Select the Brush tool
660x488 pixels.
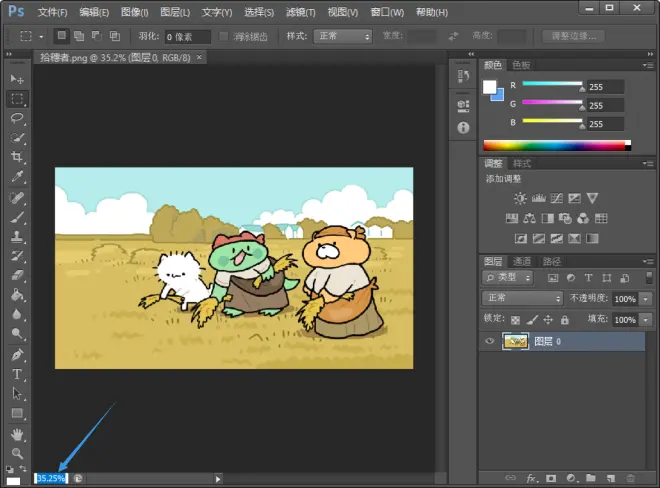point(17,218)
